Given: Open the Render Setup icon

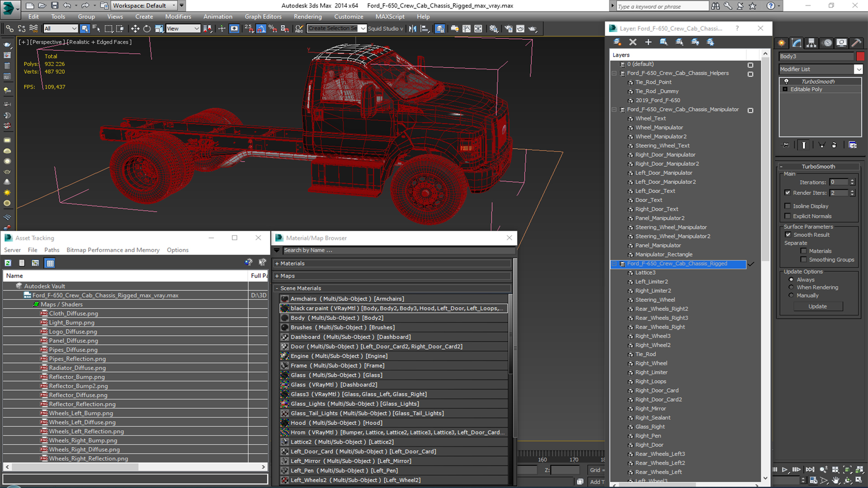Looking at the screenshot, I should tap(509, 28).
